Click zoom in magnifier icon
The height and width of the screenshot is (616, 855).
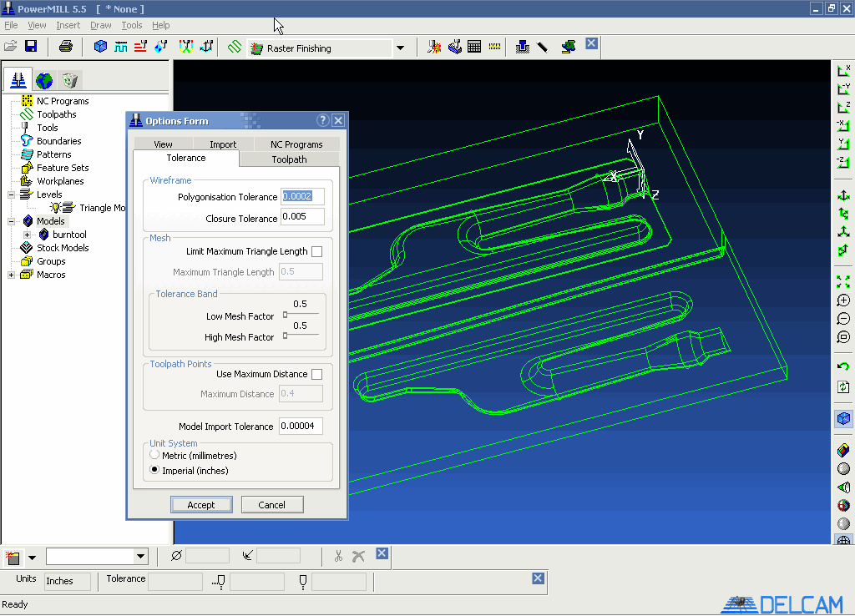tap(843, 300)
